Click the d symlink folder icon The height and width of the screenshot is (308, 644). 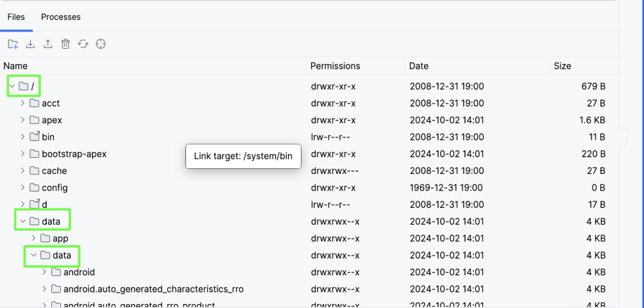(35, 205)
